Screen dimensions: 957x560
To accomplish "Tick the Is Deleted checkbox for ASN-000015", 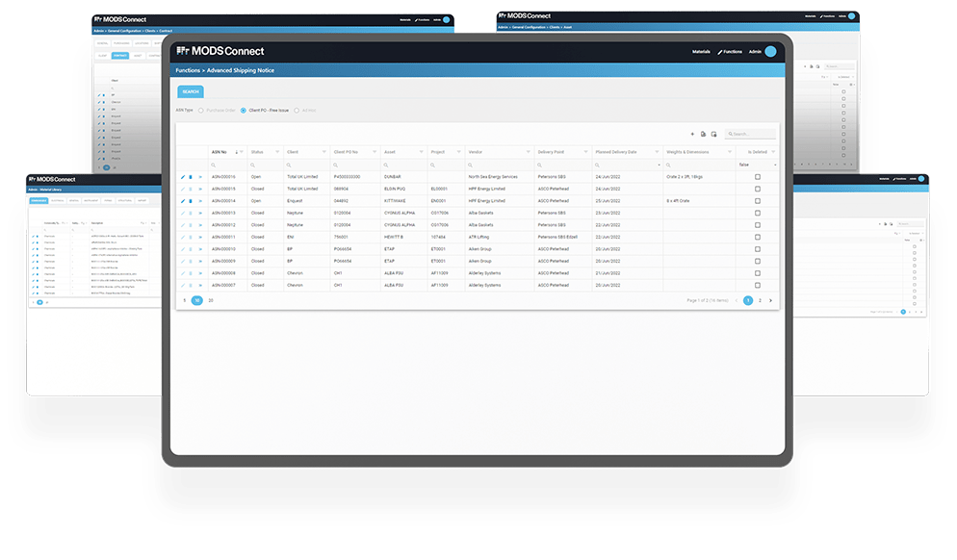I will (758, 190).
